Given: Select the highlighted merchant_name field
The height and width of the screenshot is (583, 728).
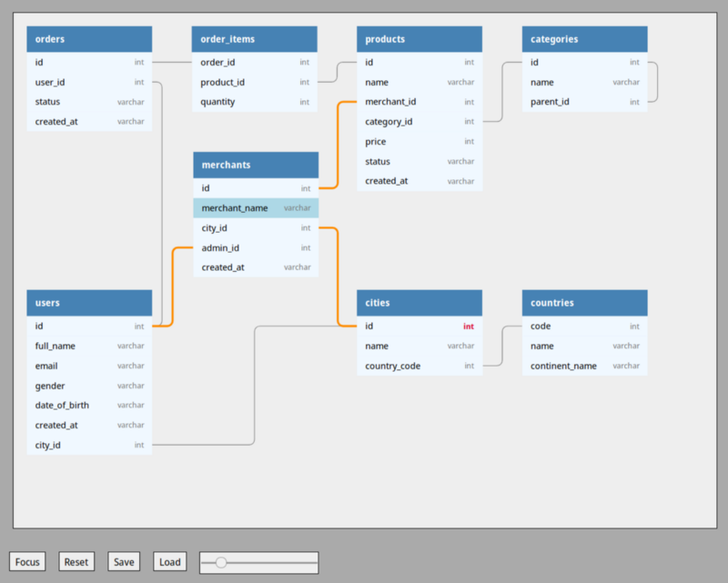Looking at the screenshot, I should click(x=256, y=208).
